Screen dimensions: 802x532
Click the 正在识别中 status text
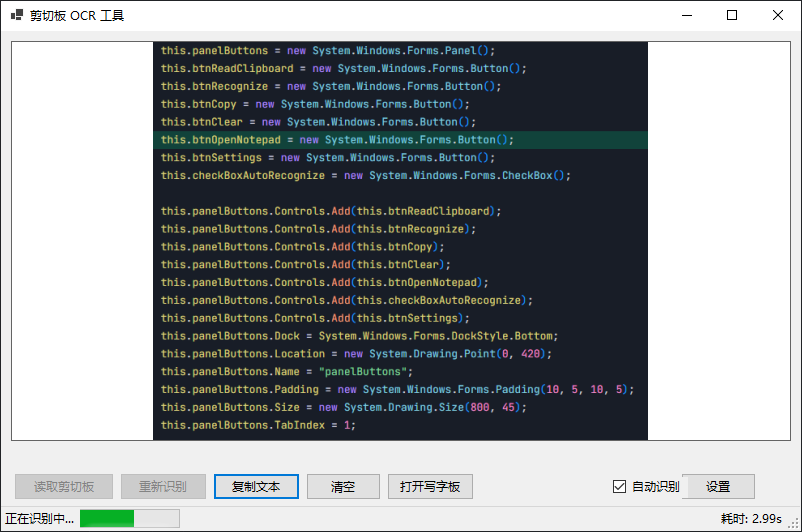[x=40, y=519]
